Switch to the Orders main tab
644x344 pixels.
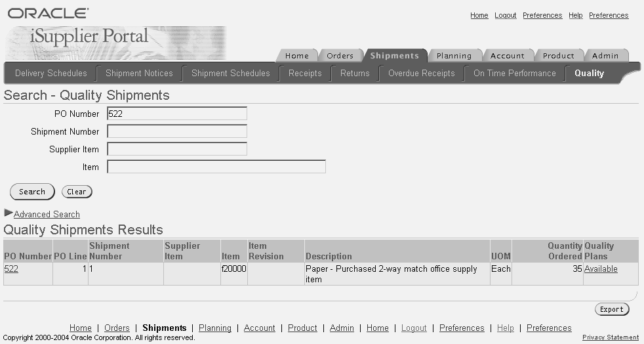coord(340,56)
